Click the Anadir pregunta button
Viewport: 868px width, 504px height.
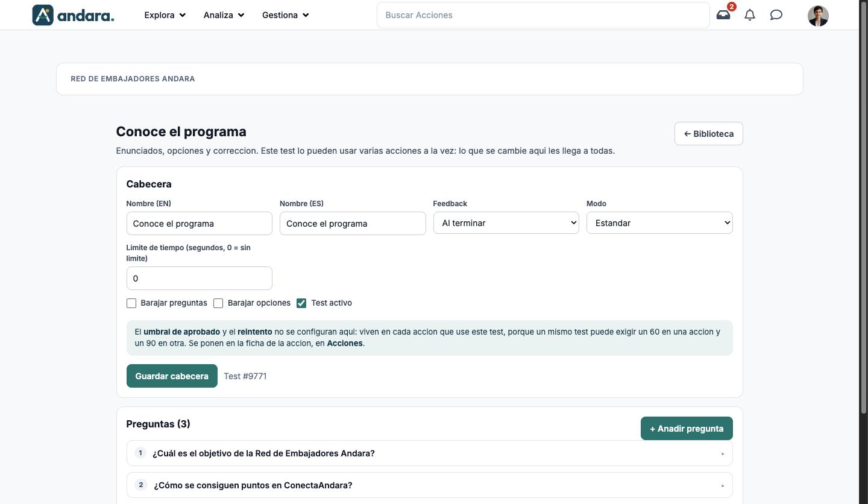[x=687, y=429]
